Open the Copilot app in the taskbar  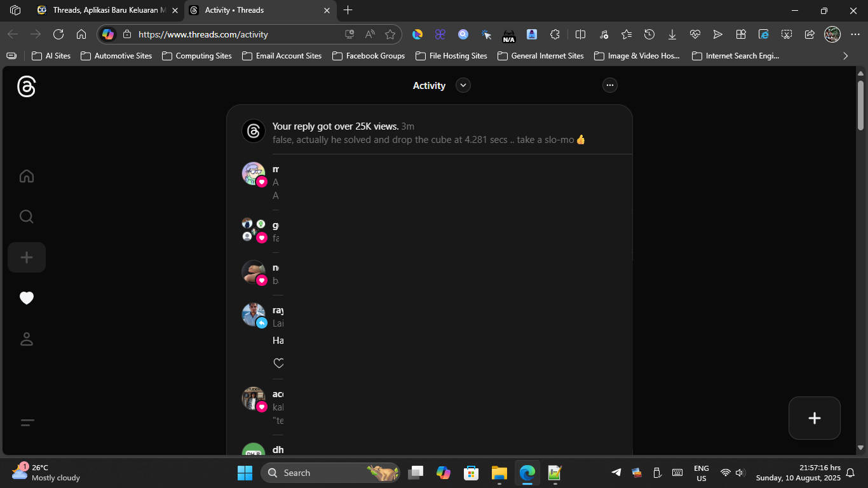coord(443,473)
